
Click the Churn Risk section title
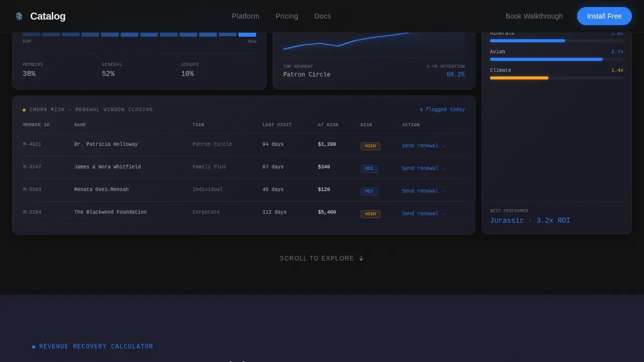(x=91, y=110)
